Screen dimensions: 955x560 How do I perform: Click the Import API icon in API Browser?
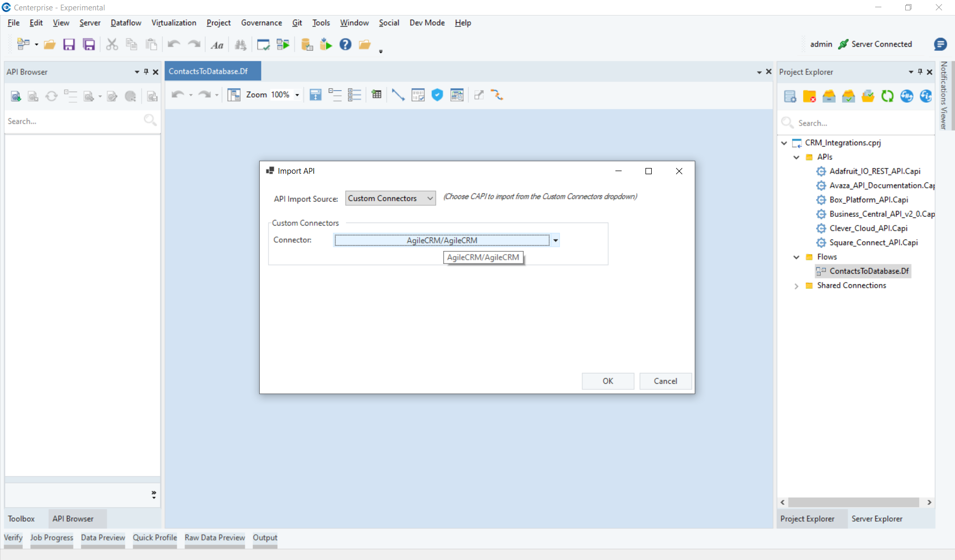16,96
